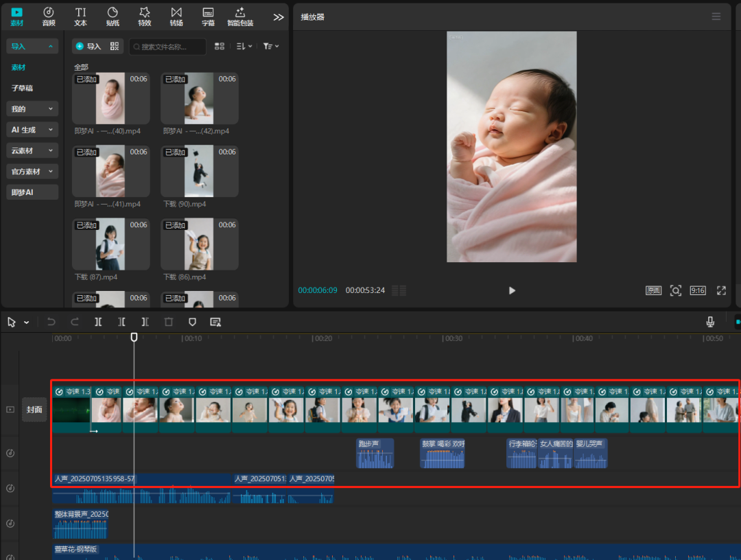The width and height of the screenshot is (741, 560).
Task: Focus the 搜索文件名称 search field
Action: click(168, 46)
